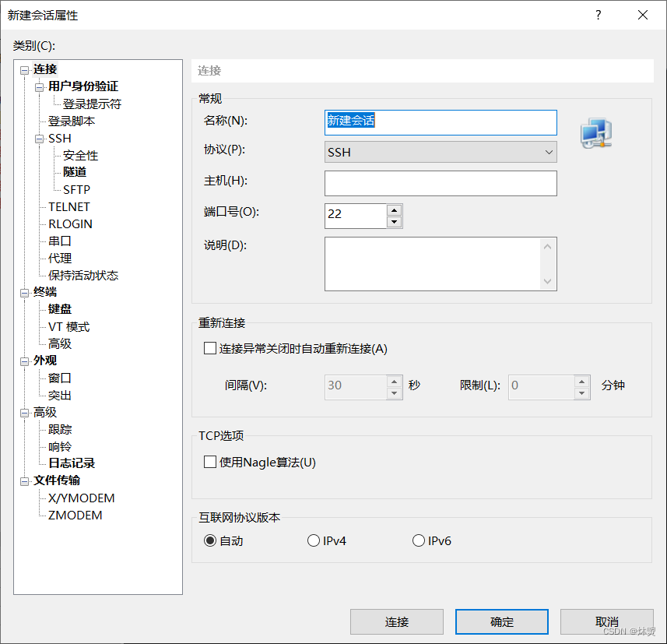The height and width of the screenshot is (644, 667).
Task: Select 保持活动状态 tree item
Action: click(83, 275)
